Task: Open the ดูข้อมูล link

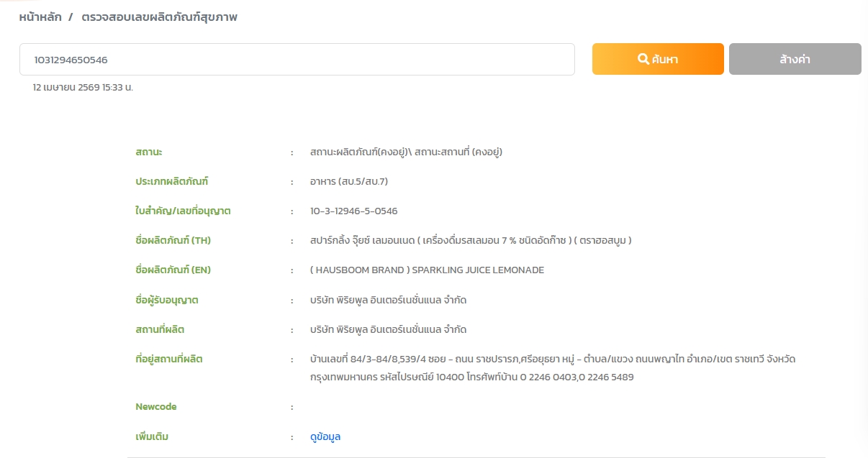Action: click(325, 436)
